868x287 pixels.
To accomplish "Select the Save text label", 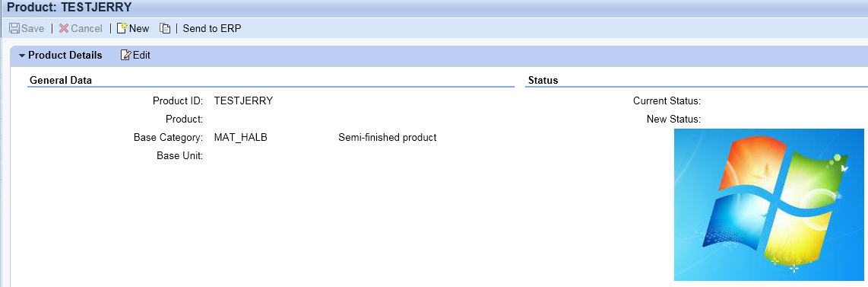I will 33,28.
